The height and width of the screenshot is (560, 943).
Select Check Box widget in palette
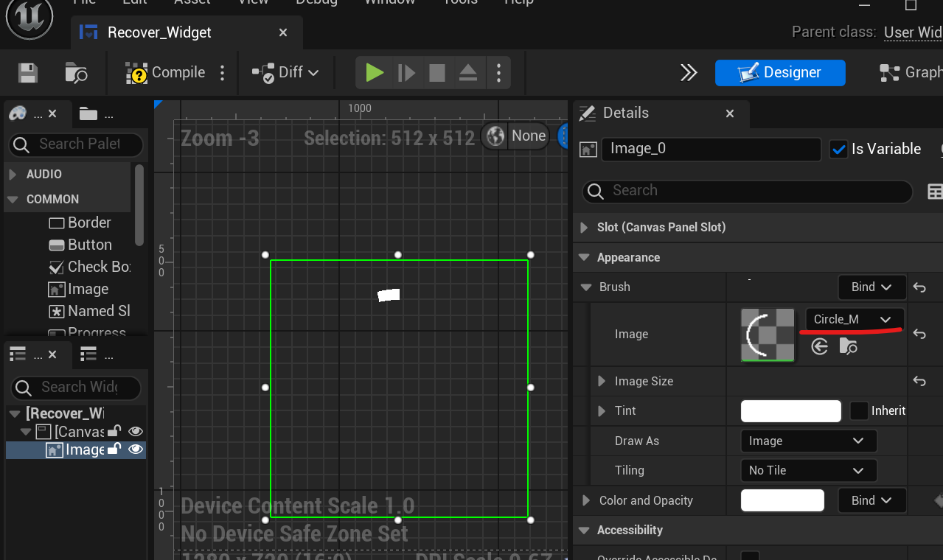(x=89, y=267)
